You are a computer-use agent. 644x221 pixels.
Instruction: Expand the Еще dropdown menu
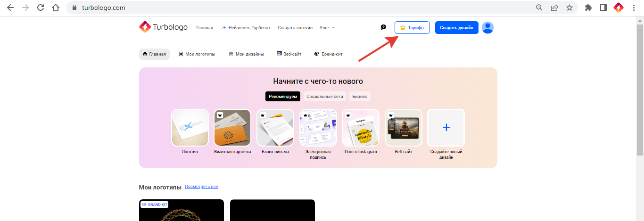click(x=327, y=28)
